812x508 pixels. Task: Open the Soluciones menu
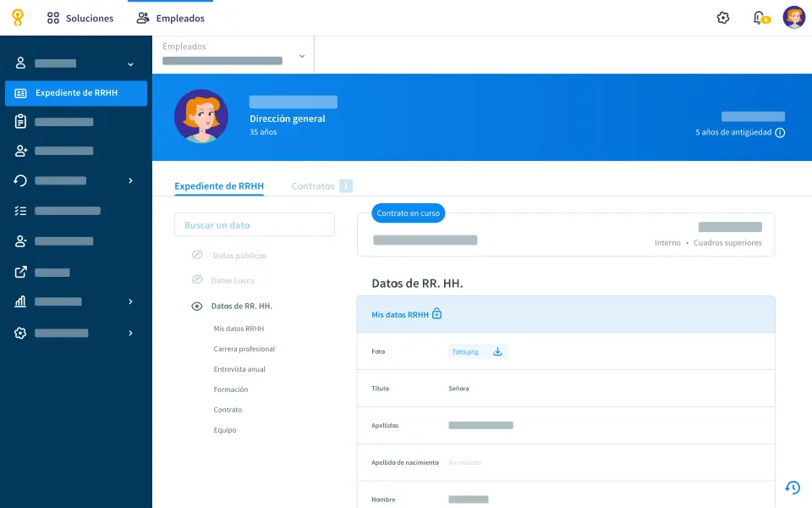tap(80, 18)
